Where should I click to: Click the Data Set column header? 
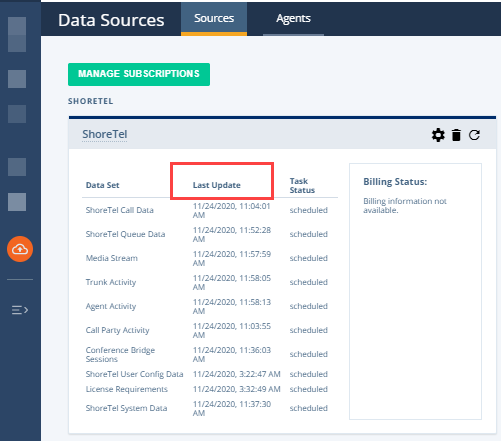tap(103, 185)
